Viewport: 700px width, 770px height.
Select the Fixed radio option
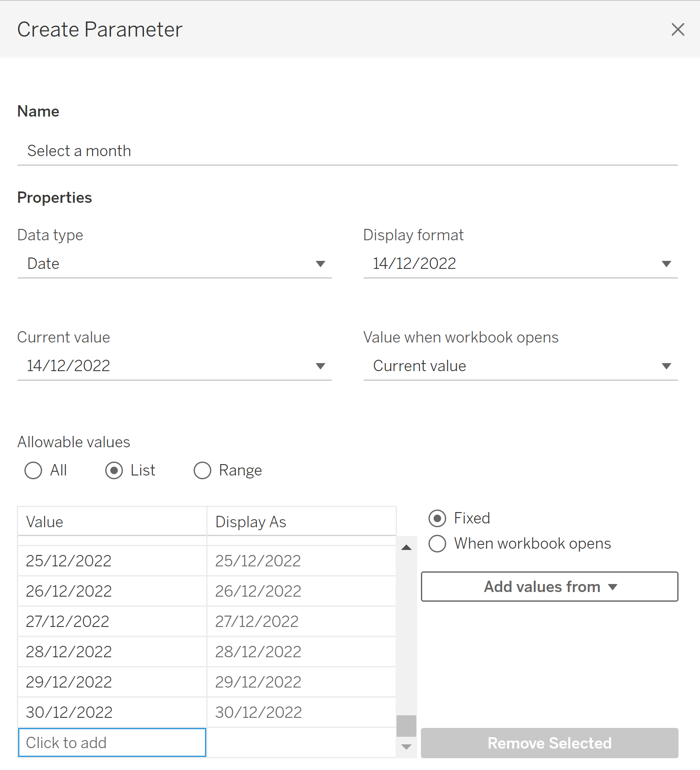click(x=437, y=518)
